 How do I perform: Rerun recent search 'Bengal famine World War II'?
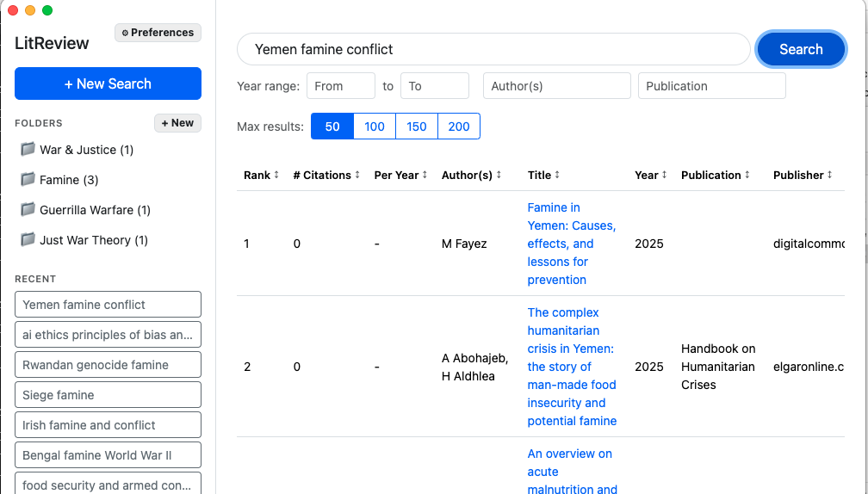(x=108, y=455)
